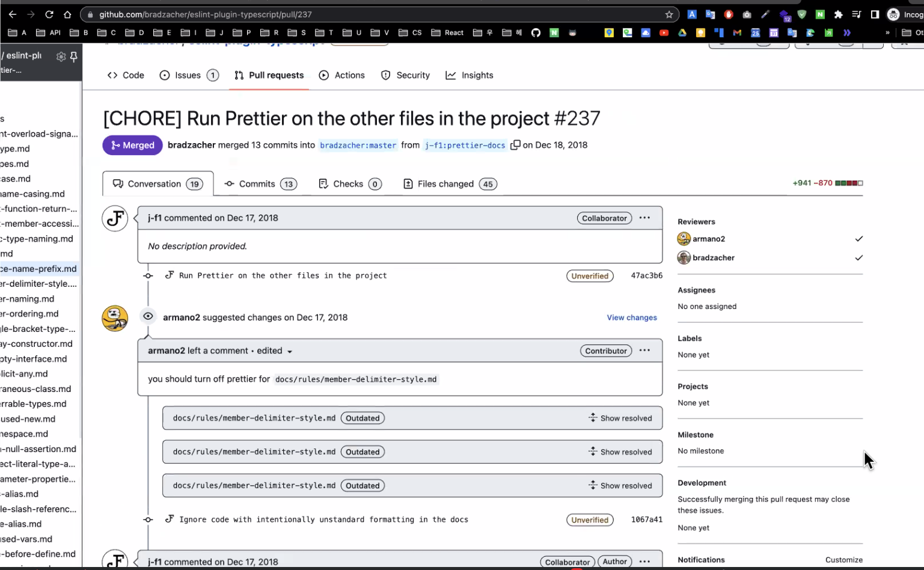924x570 pixels.
Task: Open the Actions tab
Action: point(341,75)
